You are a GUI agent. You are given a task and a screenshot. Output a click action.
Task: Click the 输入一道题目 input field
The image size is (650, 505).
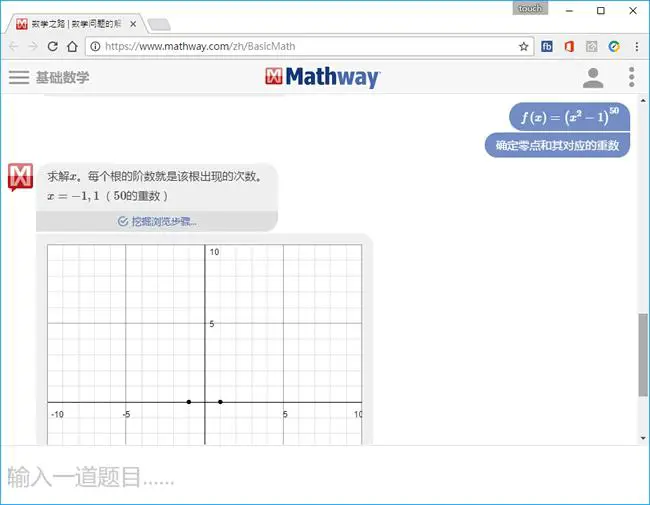tap(325, 476)
